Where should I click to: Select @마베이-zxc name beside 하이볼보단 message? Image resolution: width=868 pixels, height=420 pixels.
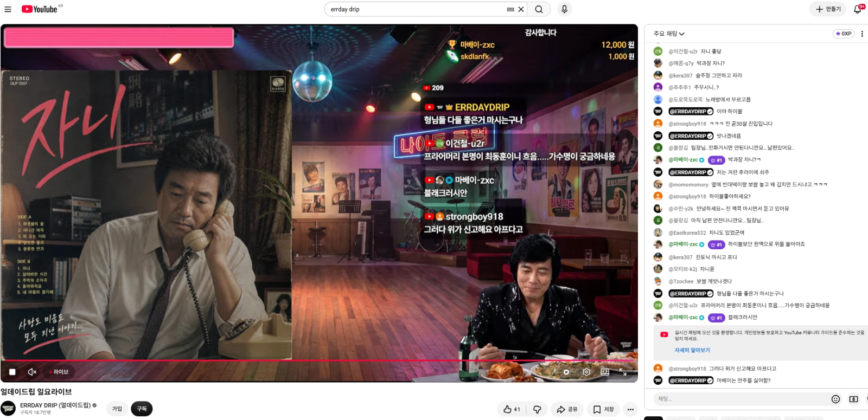pyautogui.click(x=683, y=244)
